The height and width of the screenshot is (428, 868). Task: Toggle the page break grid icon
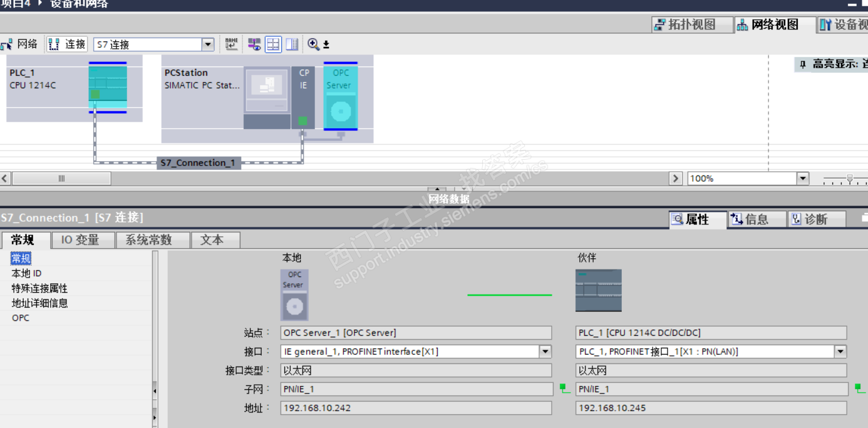pyautogui.click(x=273, y=44)
